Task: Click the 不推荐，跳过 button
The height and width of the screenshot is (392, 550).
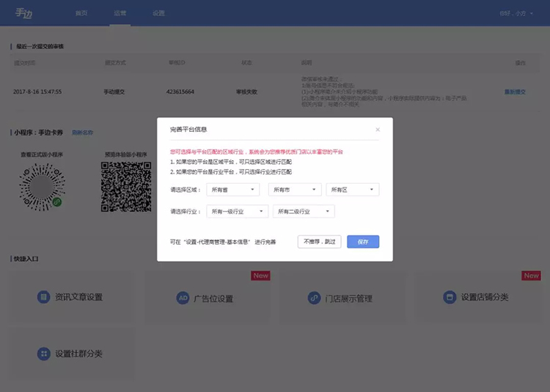Action: [x=319, y=242]
